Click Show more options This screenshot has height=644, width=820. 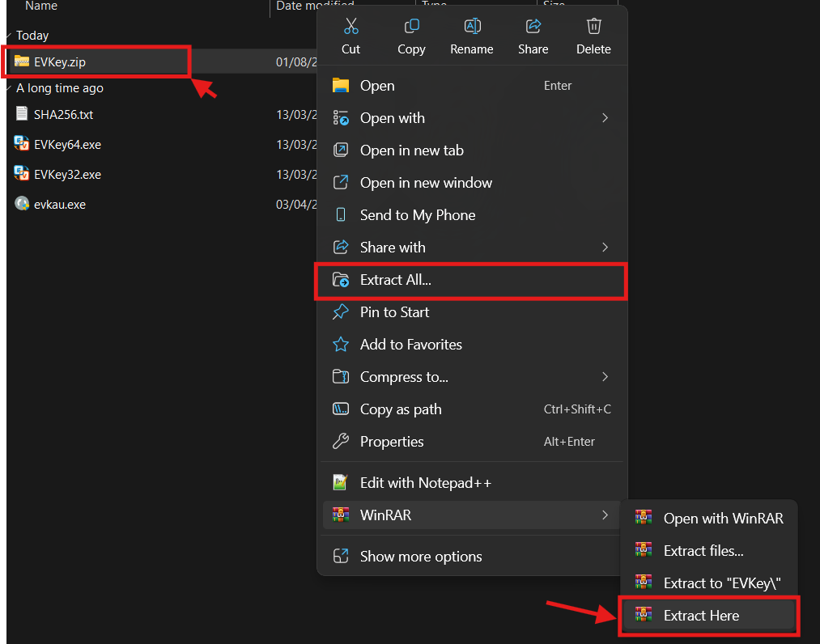point(421,557)
